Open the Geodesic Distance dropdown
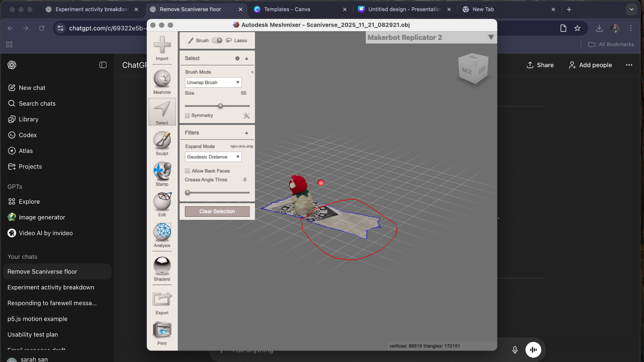Viewport: 644px width, 362px height. (x=213, y=157)
